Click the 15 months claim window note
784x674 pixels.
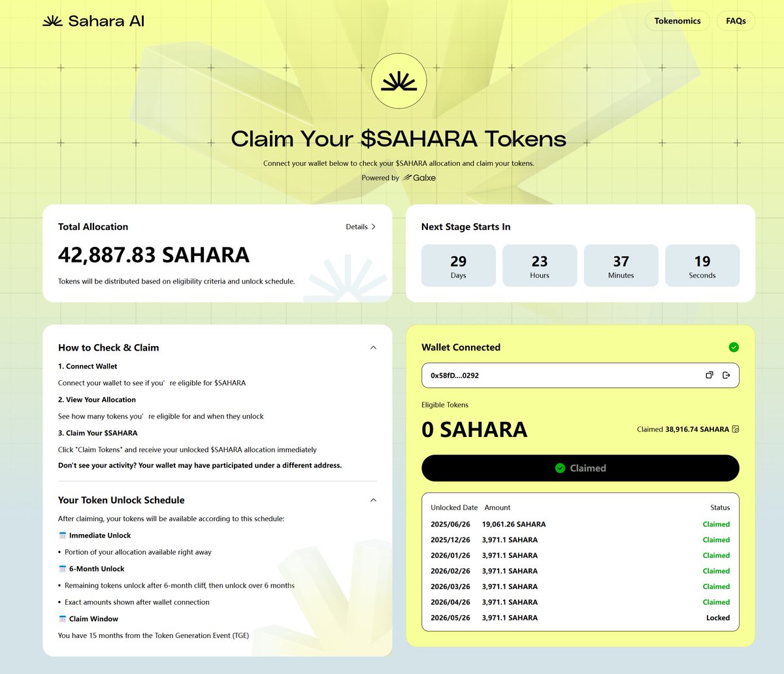[x=154, y=635]
